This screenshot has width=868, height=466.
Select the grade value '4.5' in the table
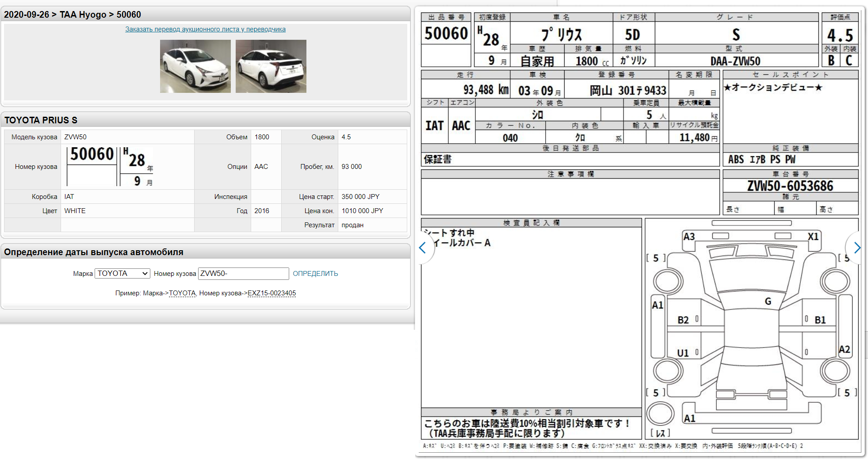tap(346, 137)
